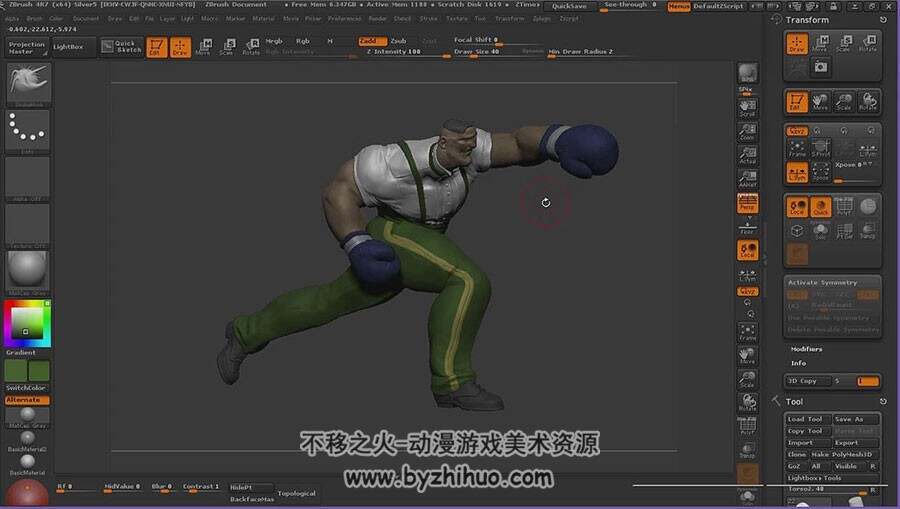This screenshot has height=509, width=900.
Task: Toggle the Floor grid on the right shelf
Action: coord(747,227)
